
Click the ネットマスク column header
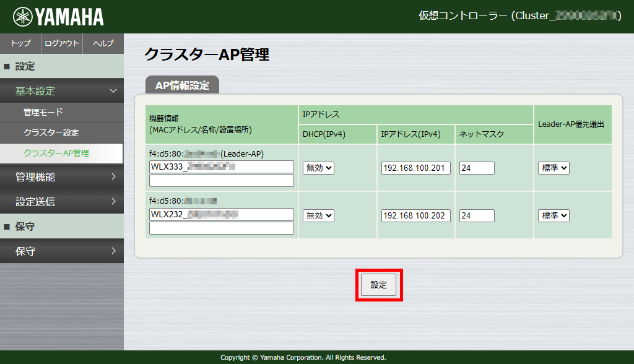point(494,134)
